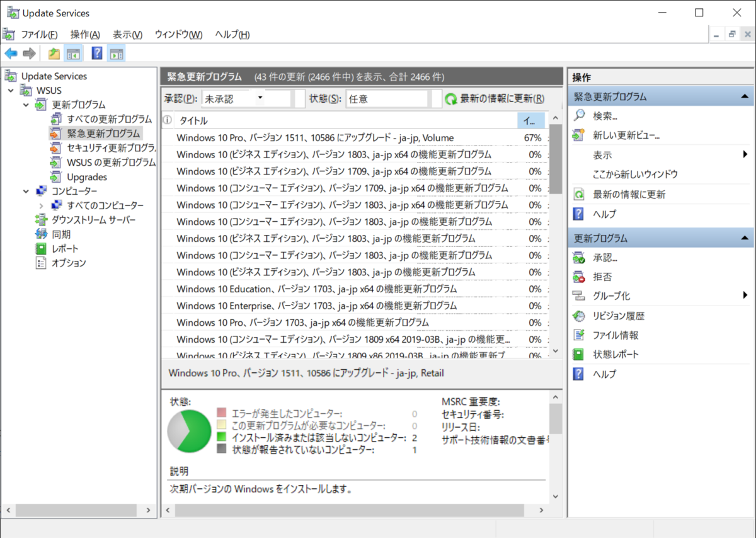Open the blue help toolbar icon
The image size is (756, 538).
coord(97,54)
